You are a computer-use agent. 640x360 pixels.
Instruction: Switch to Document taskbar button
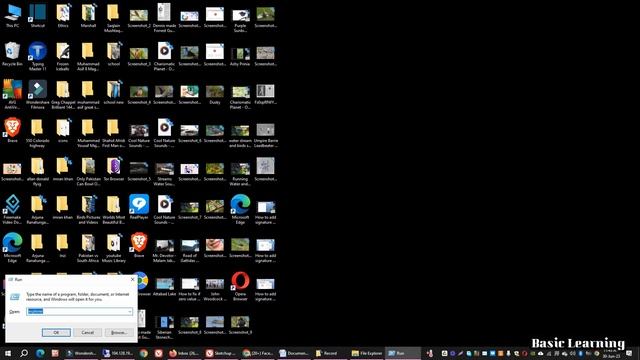click(x=293, y=353)
